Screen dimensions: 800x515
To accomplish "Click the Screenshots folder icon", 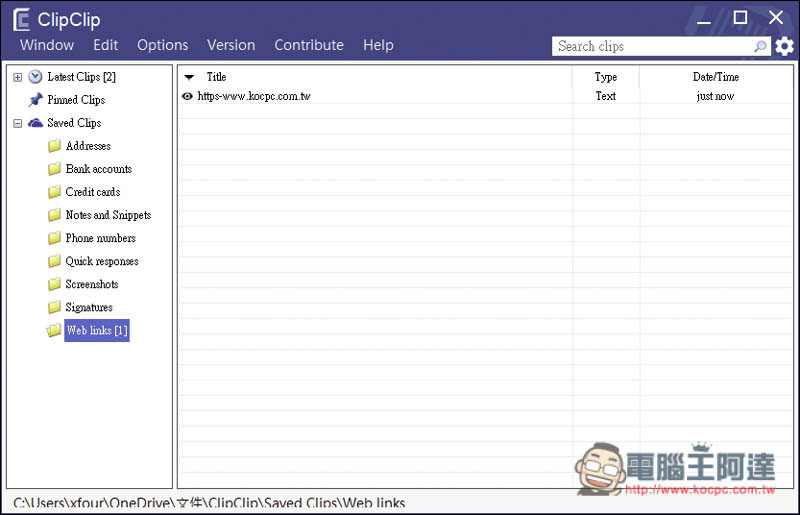I will click(55, 284).
